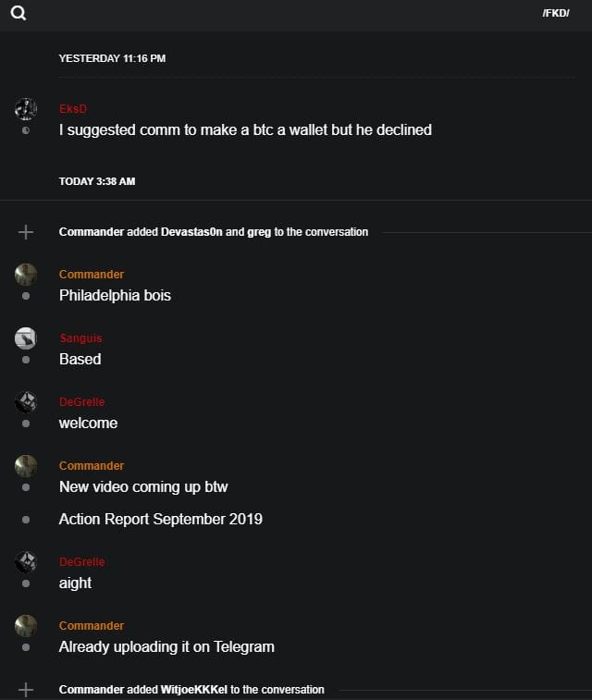Click the Sanguis avatar icon
This screenshot has width=592, height=700.
click(x=26, y=338)
